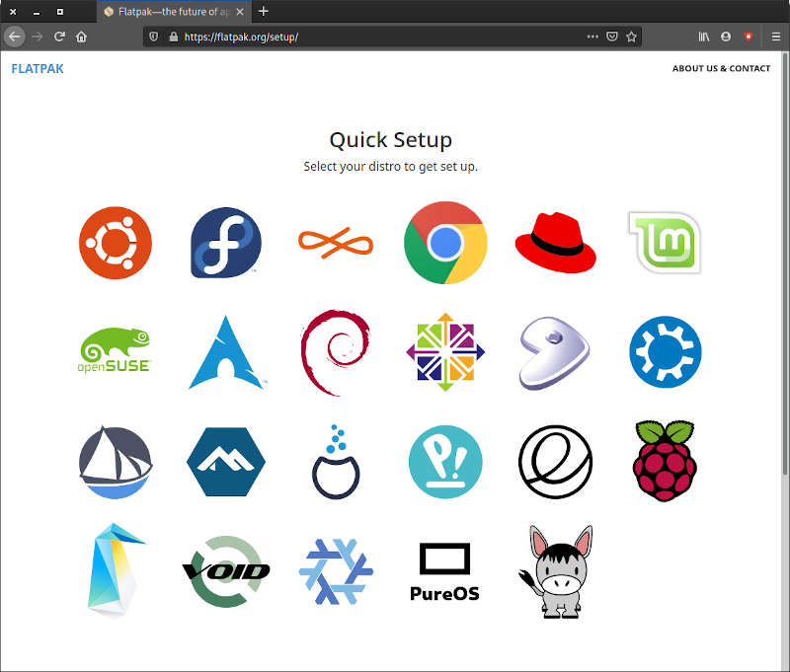This screenshot has width=790, height=672.
Task: Open openSUSE setup instructions
Action: pos(115,351)
